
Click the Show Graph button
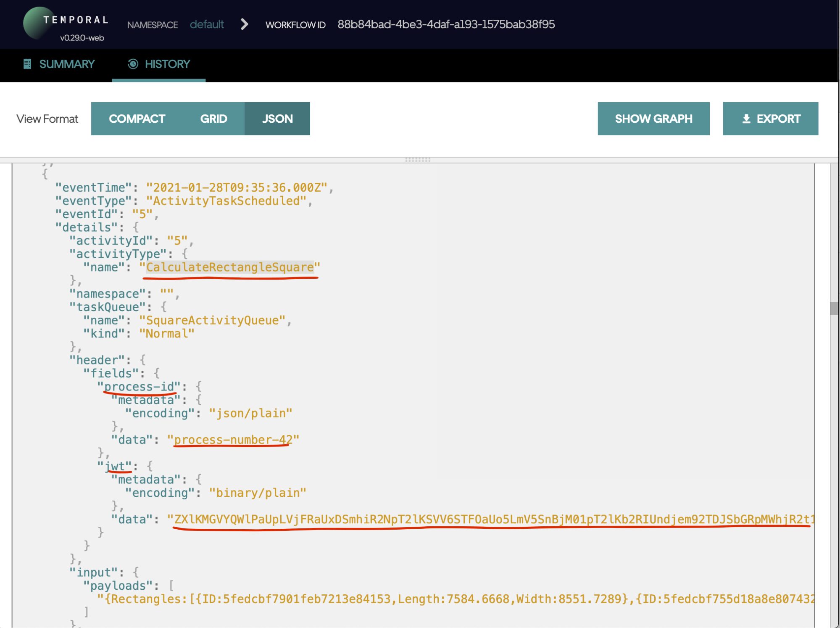pos(653,119)
